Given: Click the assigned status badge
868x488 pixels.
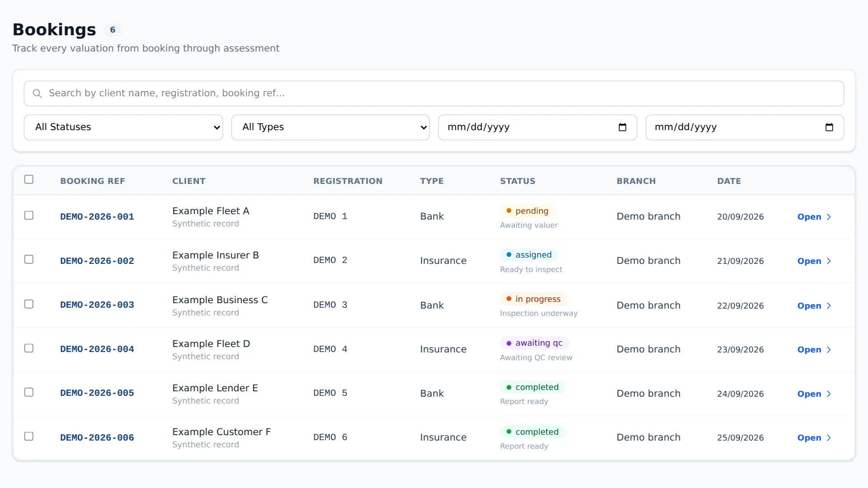Looking at the screenshot, I should [529, 255].
